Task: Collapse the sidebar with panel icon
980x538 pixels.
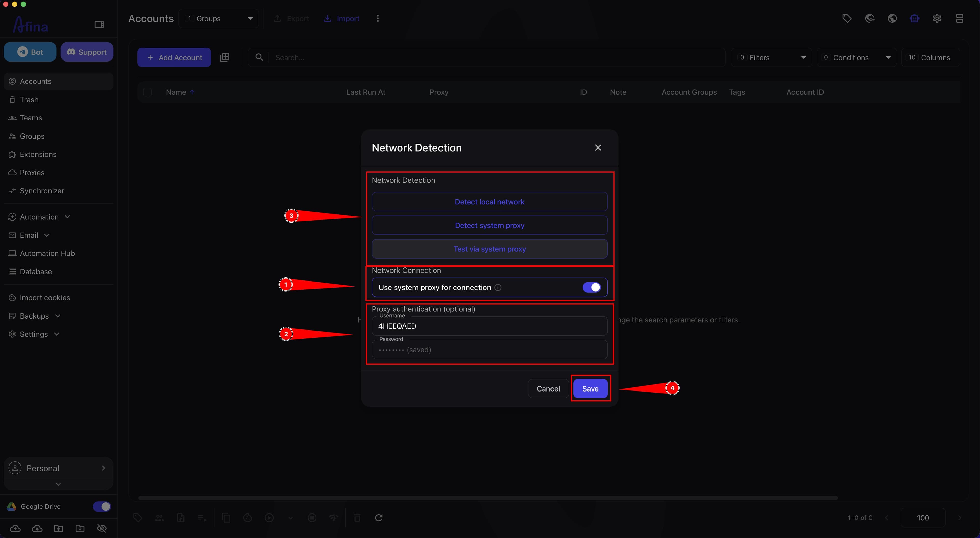Action: 99,24
